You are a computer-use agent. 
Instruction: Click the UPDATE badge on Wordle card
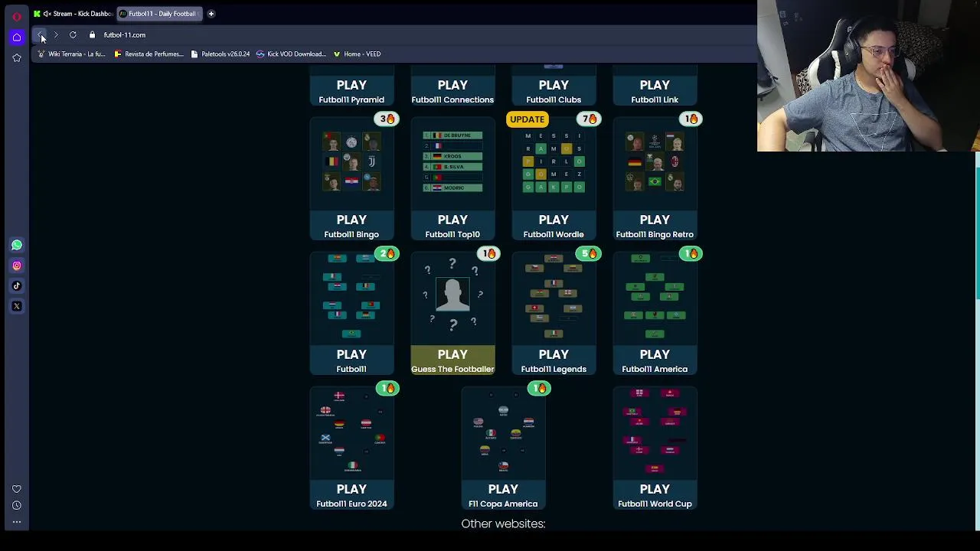527,119
